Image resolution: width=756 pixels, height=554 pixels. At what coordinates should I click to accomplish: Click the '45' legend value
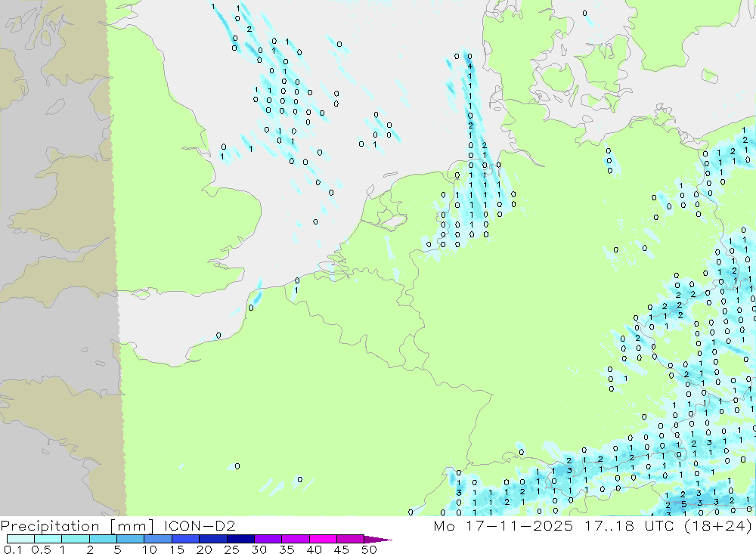tap(342, 549)
